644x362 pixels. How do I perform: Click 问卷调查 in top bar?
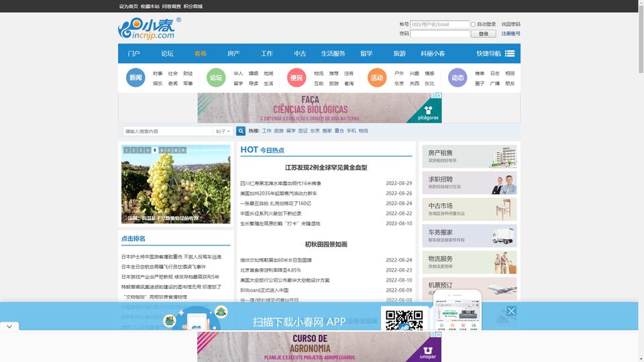171,6
